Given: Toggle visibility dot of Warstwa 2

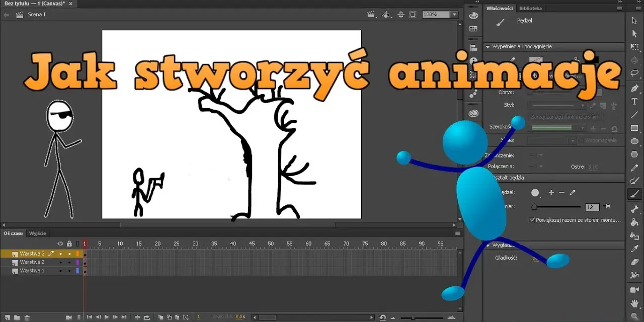Looking at the screenshot, I should [x=60, y=262].
